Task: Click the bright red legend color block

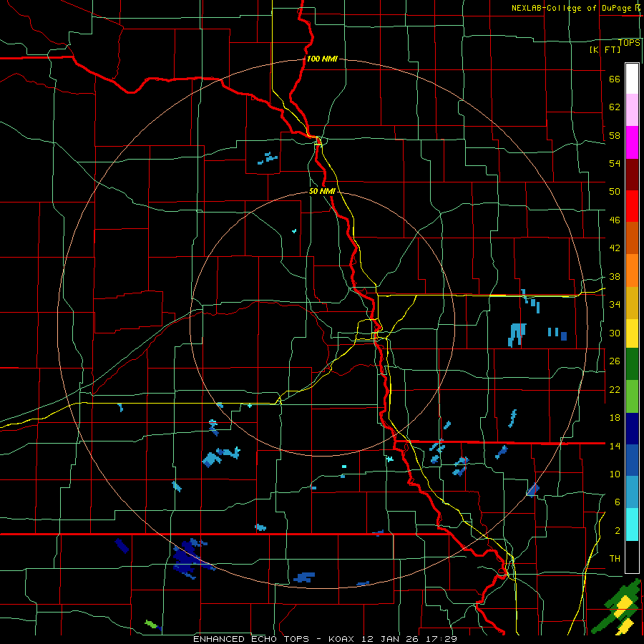Action: click(632, 206)
